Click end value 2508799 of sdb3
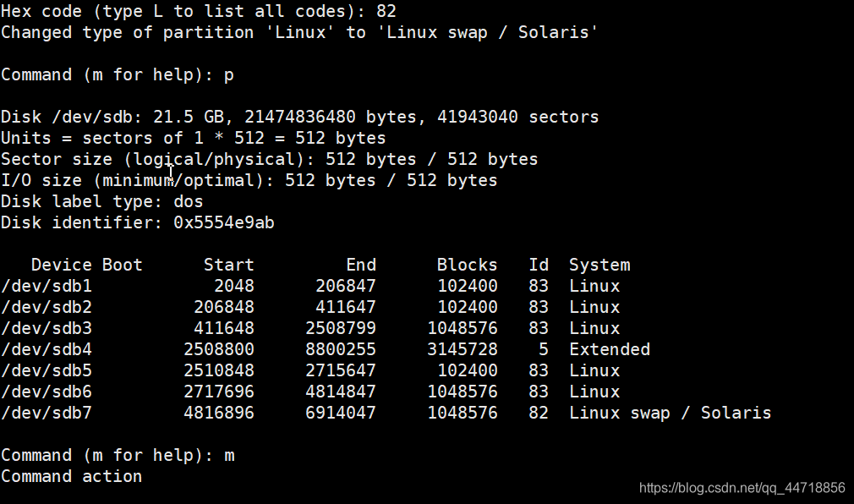Screen dimensions: 854x504 pos(341,329)
